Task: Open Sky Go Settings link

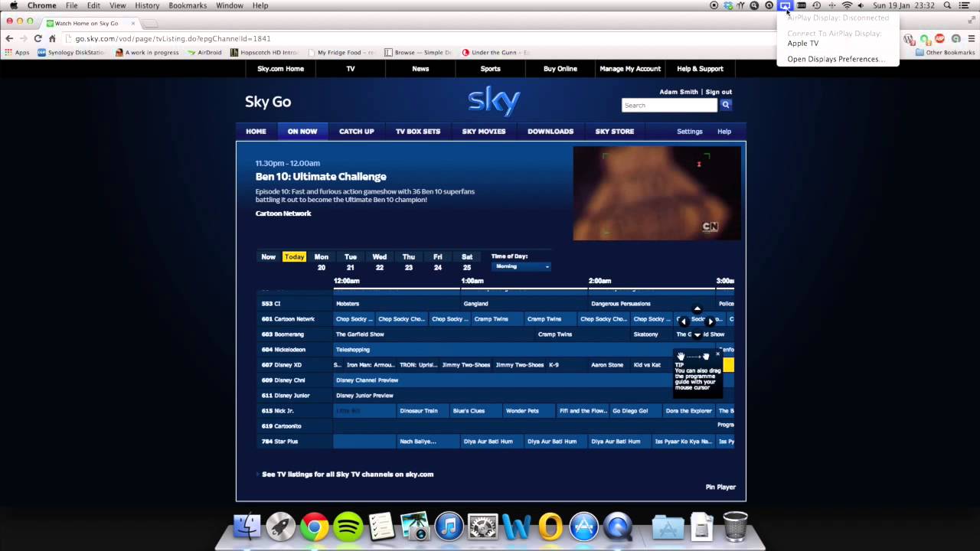Action: pyautogui.click(x=690, y=132)
